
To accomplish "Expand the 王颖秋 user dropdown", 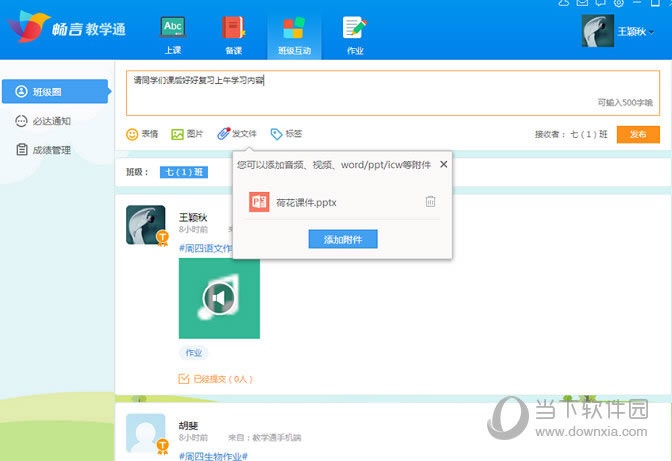I will [652, 32].
